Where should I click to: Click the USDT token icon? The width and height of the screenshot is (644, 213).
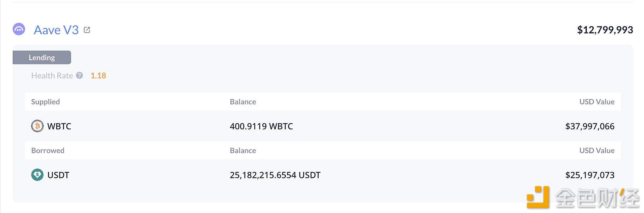click(37, 175)
